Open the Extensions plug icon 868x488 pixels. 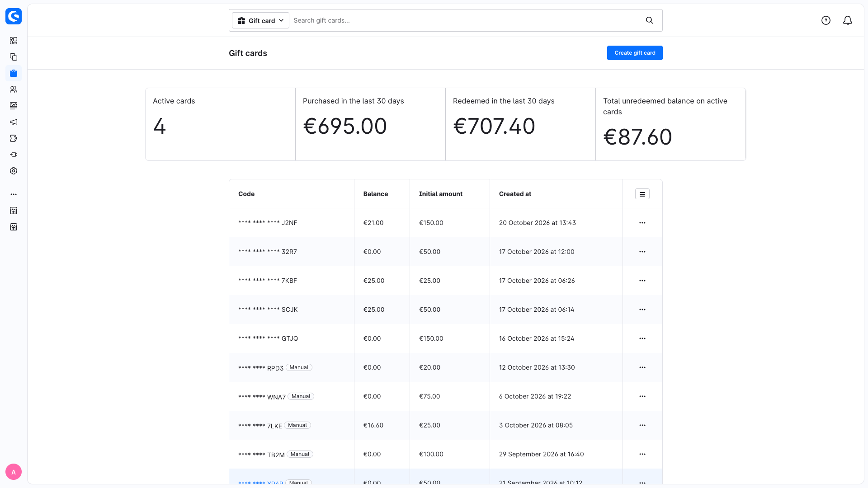(14, 155)
